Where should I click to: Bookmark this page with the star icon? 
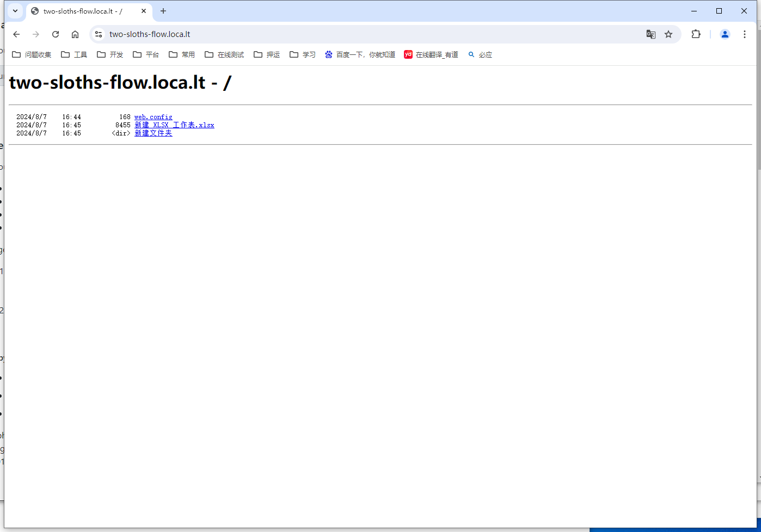(x=668, y=34)
